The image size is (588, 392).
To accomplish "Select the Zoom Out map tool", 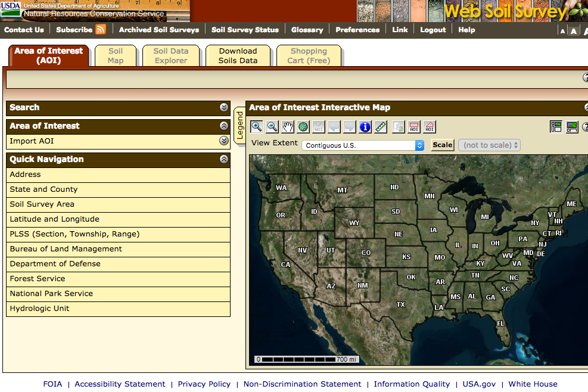I will pyautogui.click(x=272, y=127).
